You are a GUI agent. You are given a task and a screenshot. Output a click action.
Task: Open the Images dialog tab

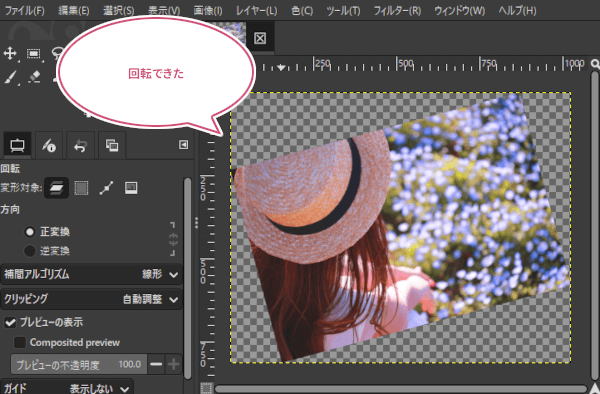coord(112,145)
